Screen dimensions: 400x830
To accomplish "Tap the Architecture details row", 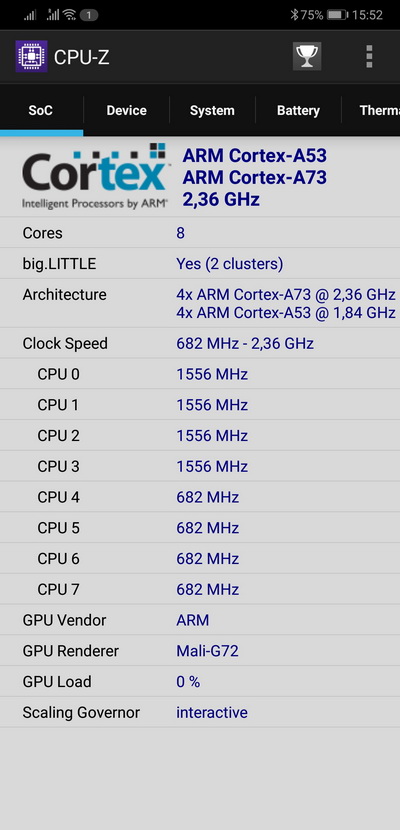I will coord(200,303).
